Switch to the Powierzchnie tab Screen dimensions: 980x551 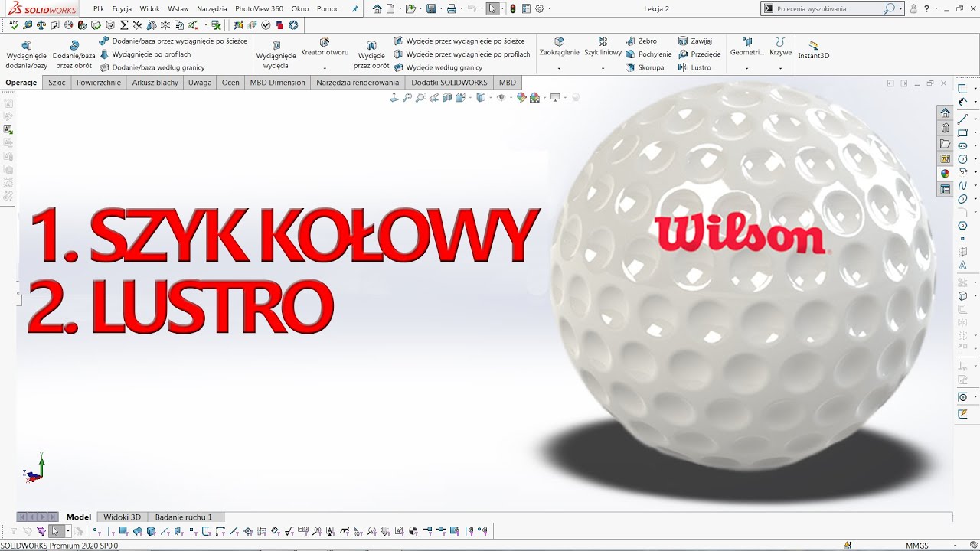(99, 83)
